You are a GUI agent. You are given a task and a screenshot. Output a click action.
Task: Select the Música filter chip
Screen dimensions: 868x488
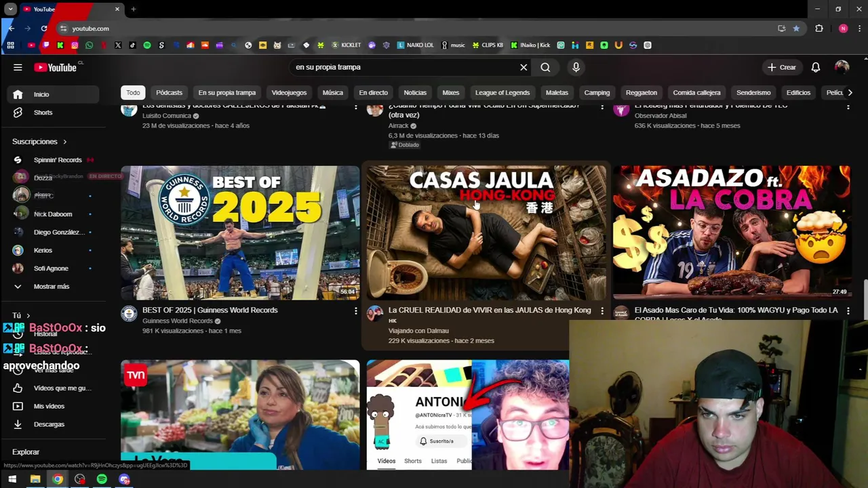coord(332,92)
